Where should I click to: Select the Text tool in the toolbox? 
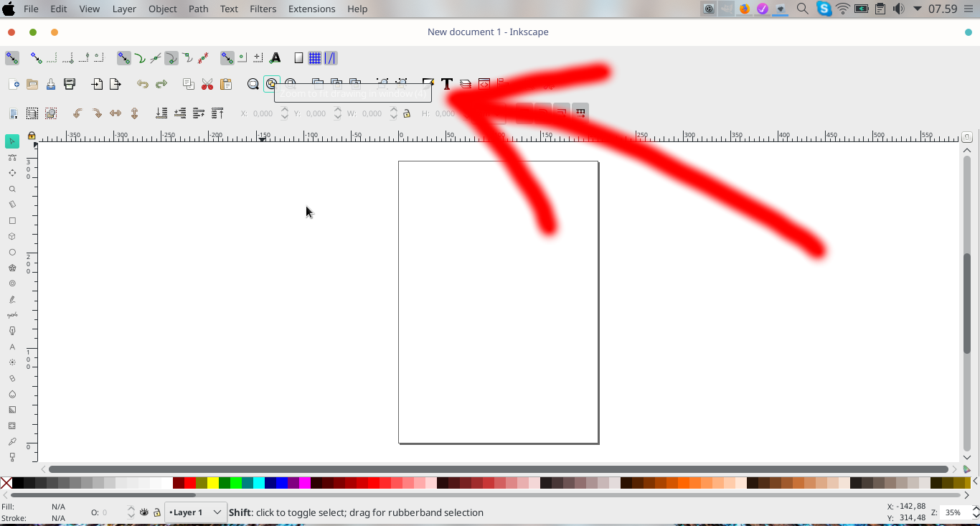(x=11, y=347)
